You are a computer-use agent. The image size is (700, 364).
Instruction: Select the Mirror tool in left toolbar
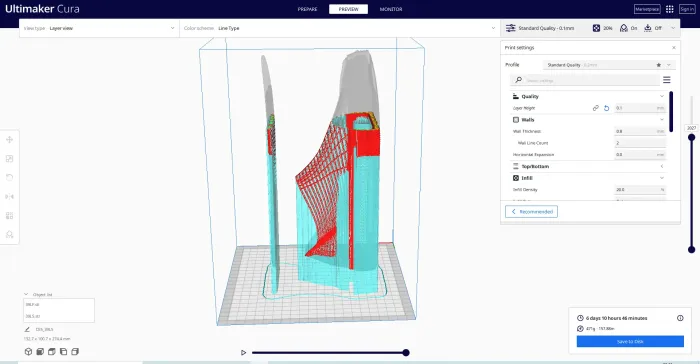point(9,197)
